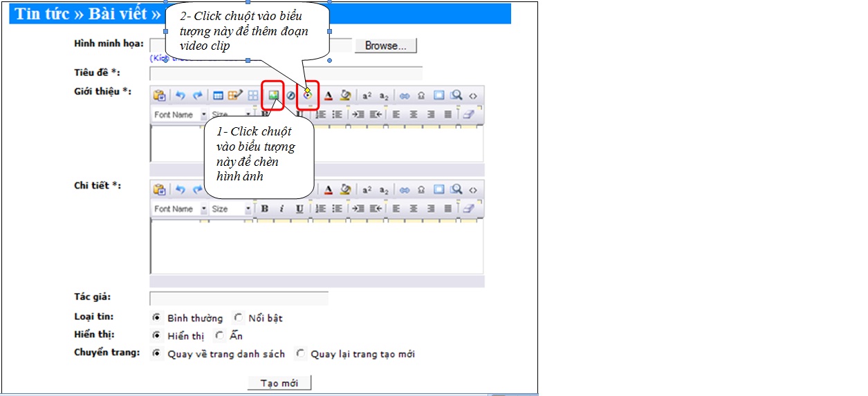Image resolution: width=868 pixels, height=396 pixels.
Task: Click the insert video clip icon in Giới thiệu toolbar
Action: coord(308,96)
